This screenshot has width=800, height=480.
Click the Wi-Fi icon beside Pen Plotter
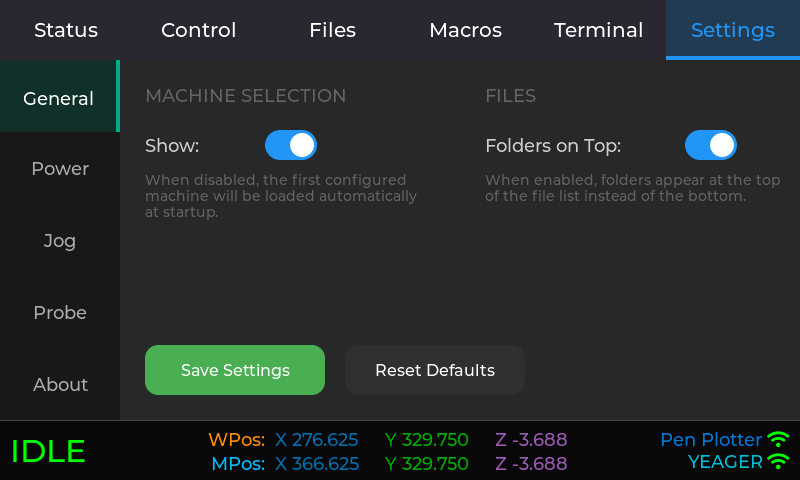point(778,440)
